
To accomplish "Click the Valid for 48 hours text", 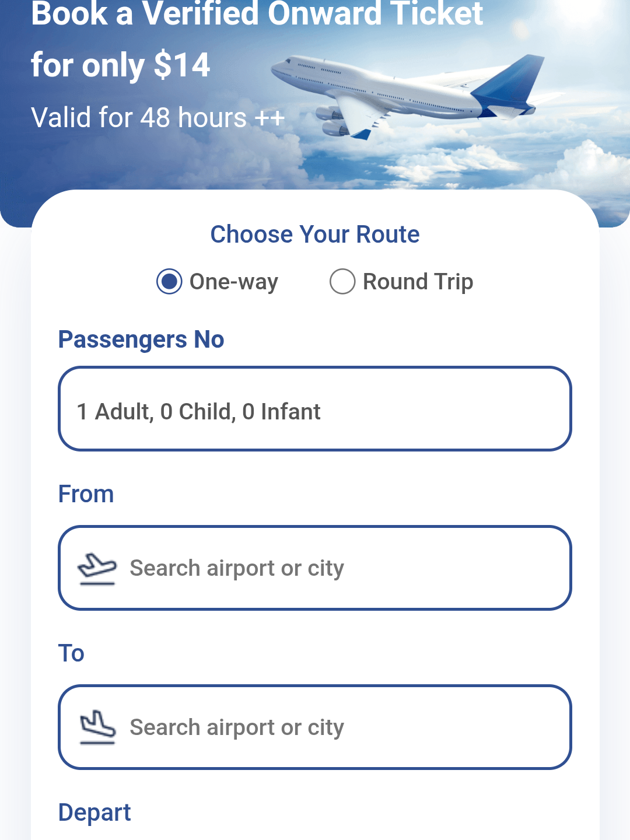I will click(x=157, y=117).
